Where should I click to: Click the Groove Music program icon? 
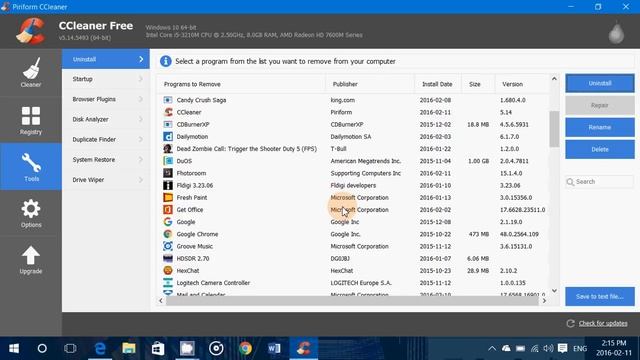point(168,247)
